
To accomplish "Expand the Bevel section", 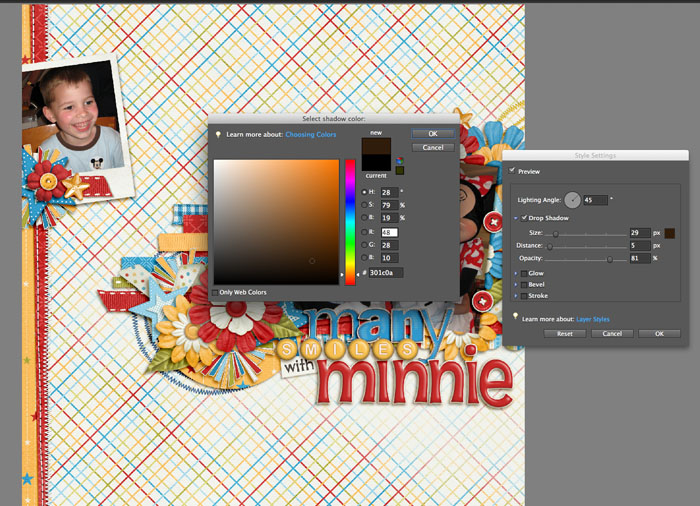I will tap(516, 284).
